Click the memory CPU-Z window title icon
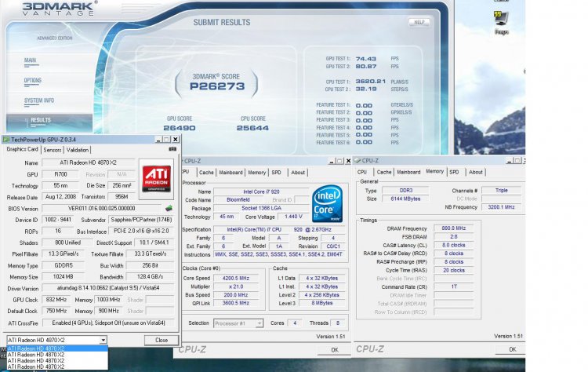Image resolution: width=588 pixels, height=372 pixels. click(358, 160)
